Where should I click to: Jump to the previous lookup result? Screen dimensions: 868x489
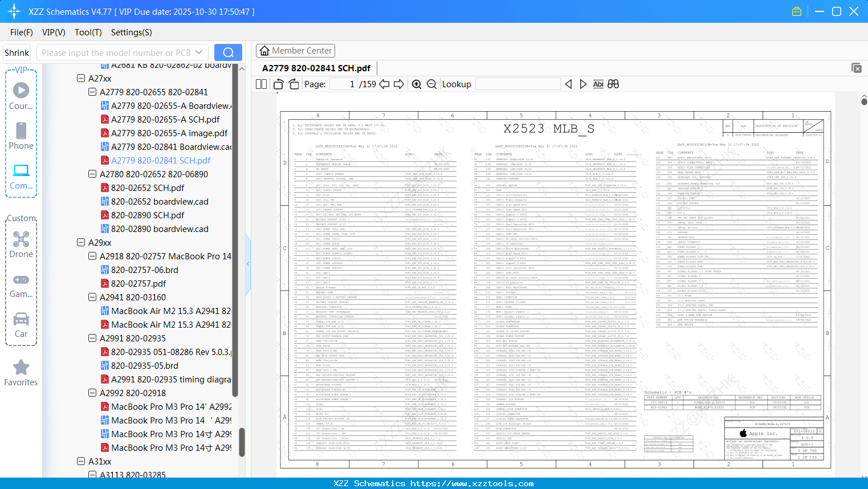(x=568, y=84)
